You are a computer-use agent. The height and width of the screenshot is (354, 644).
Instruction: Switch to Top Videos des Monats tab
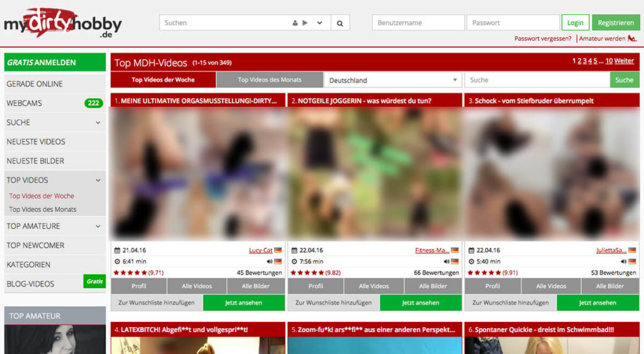tap(269, 80)
